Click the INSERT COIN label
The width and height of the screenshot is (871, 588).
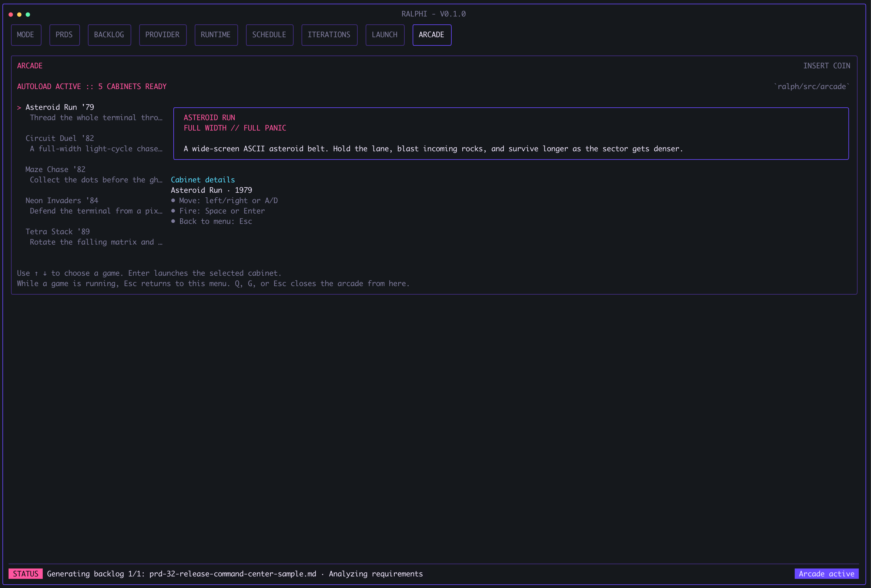(826, 66)
